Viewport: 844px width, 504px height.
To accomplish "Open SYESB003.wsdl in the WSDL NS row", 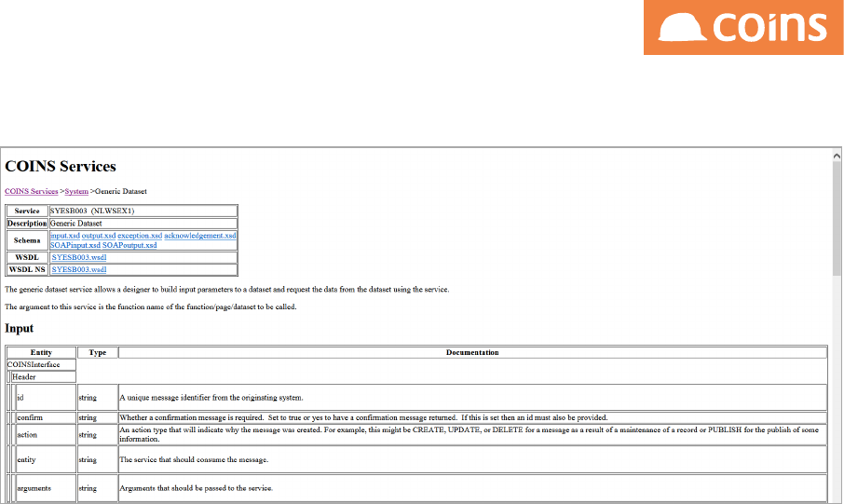I will coord(79,269).
